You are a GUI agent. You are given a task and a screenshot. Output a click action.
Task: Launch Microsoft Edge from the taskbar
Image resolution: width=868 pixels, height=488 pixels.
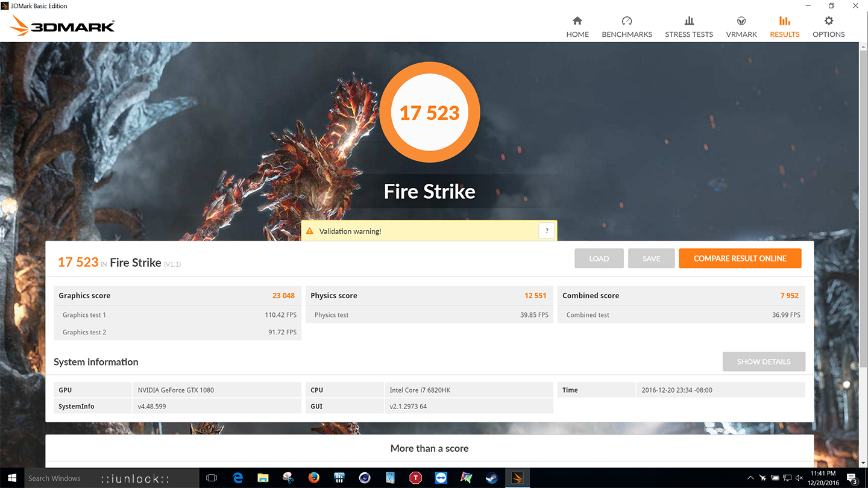click(237, 478)
